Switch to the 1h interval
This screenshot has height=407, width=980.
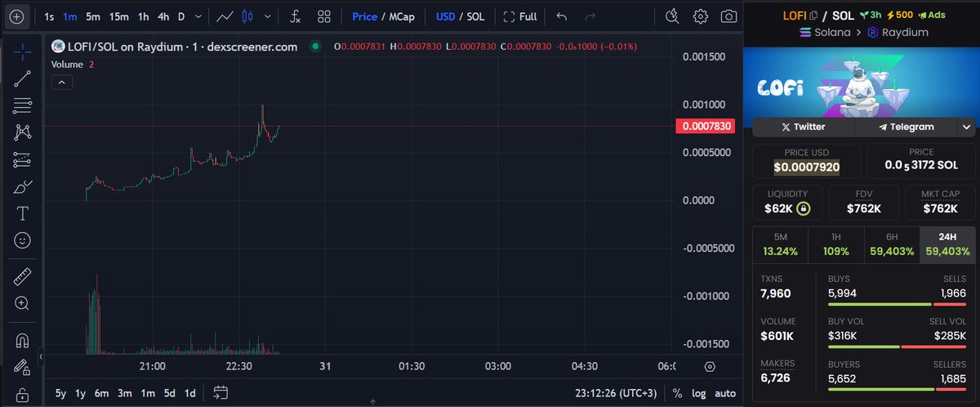click(x=143, y=16)
